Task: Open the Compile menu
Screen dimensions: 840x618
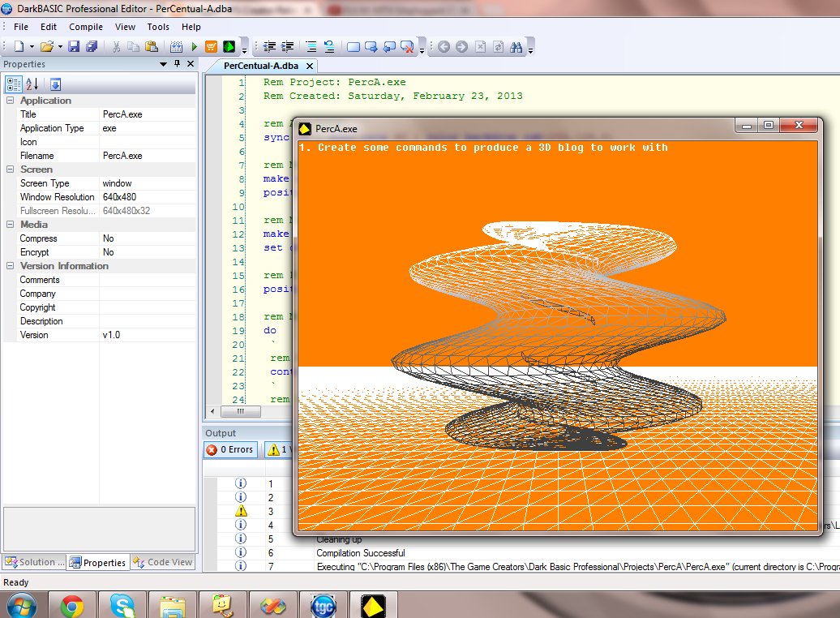Action: (x=86, y=27)
